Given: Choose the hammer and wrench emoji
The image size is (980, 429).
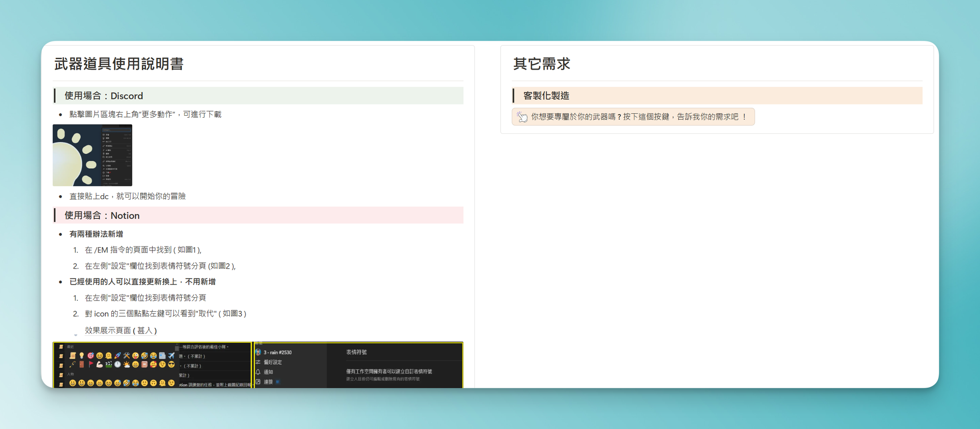Looking at the screenshot, I should coord(126,355).
